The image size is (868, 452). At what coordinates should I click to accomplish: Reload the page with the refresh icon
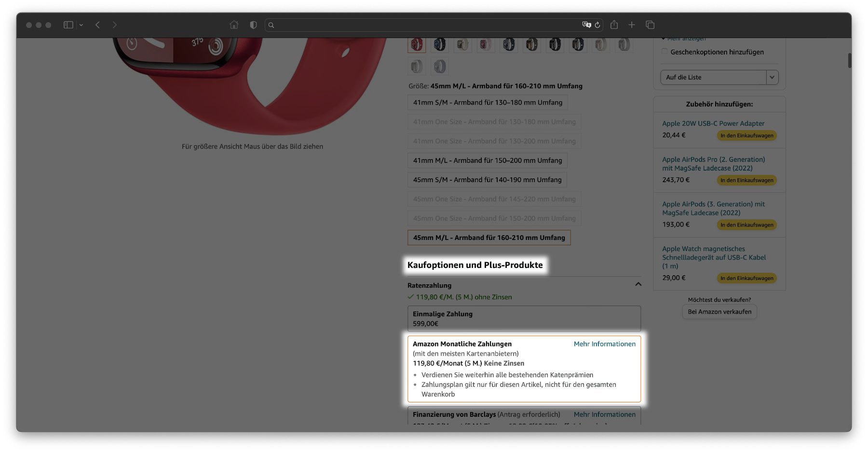point(597,25)
